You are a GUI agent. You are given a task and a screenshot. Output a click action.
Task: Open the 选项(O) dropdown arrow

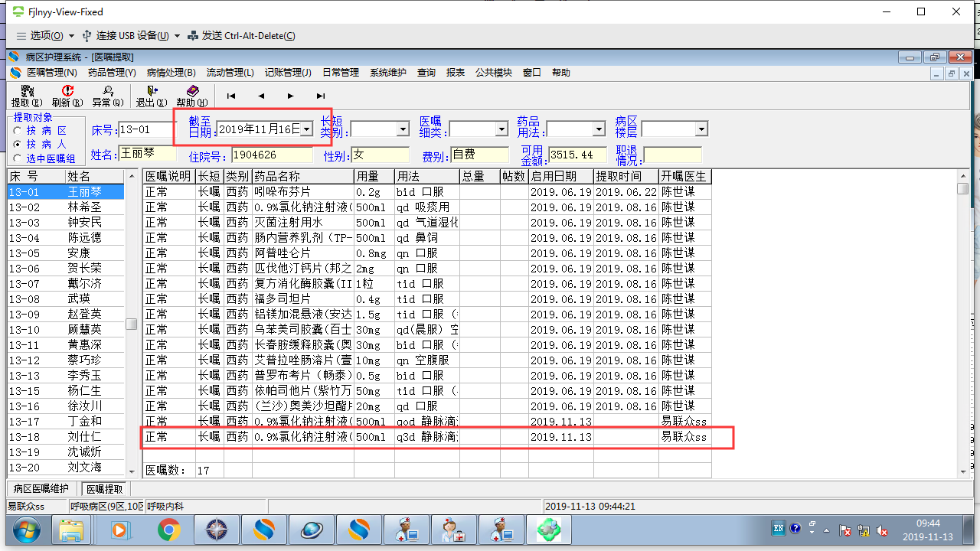(72, 36)
